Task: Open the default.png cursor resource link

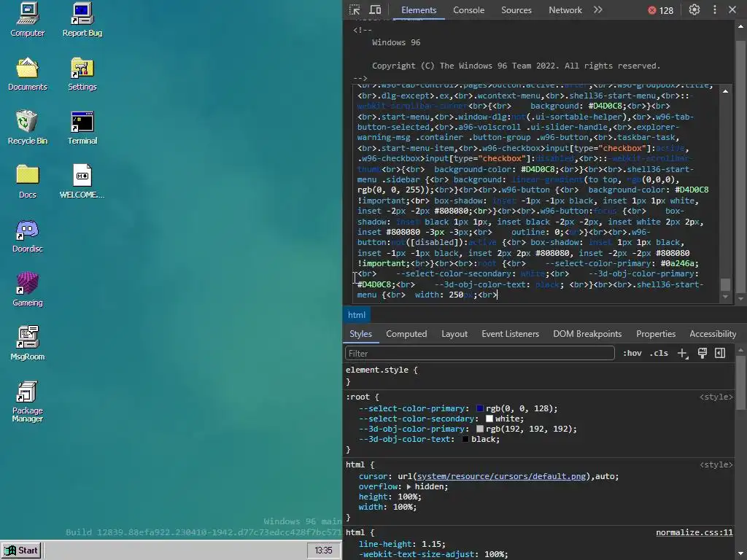Action: tap(501, 476)
